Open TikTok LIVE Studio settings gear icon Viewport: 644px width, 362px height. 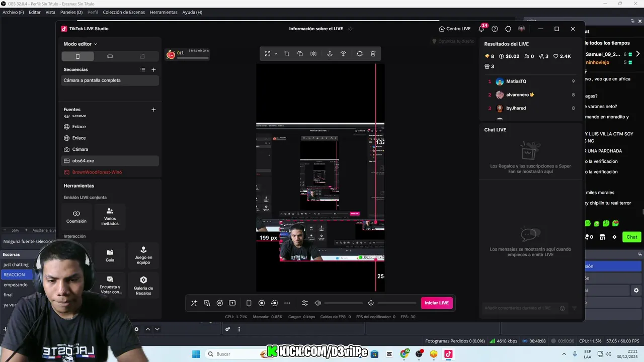(x=508, y=29)
